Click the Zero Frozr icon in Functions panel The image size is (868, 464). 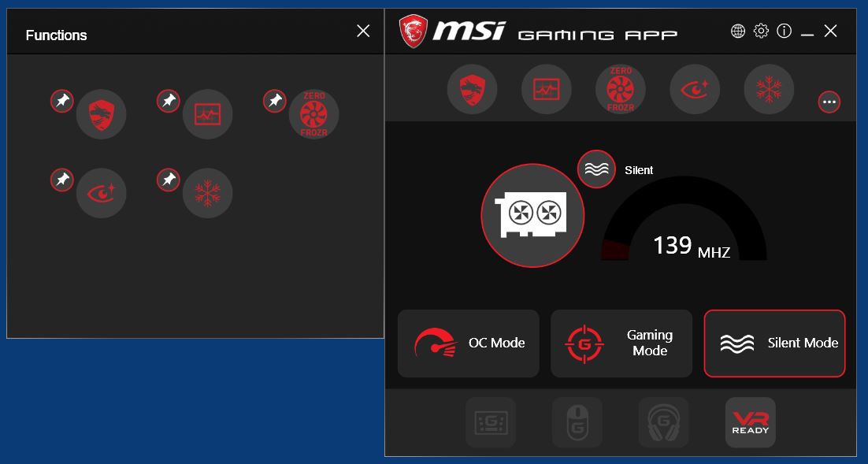pos(313,114)
